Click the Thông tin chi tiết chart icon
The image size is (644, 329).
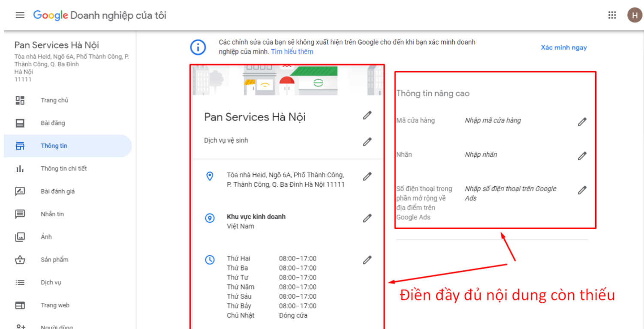[20, 169]
